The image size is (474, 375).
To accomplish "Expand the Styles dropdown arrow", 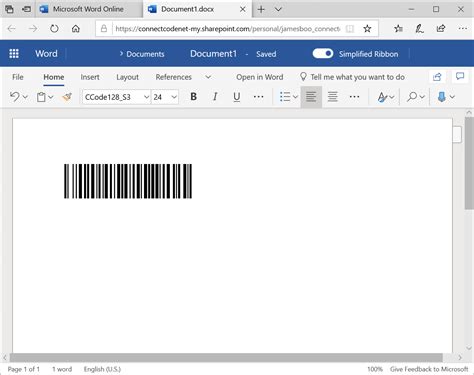I will [392, 97].
